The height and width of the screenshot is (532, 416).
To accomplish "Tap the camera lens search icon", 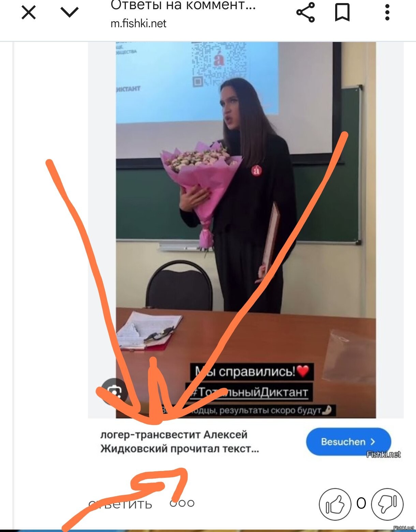I will [x=115, y=392].
